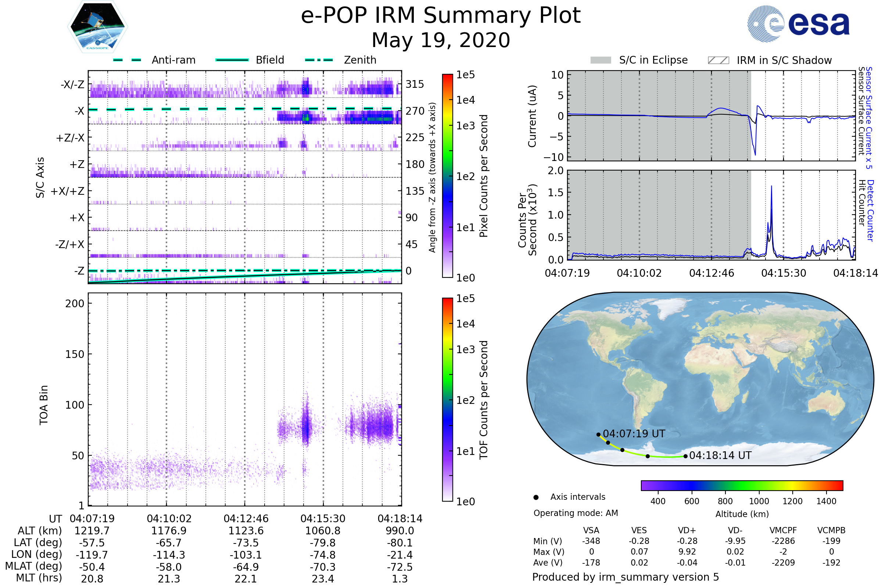Click the Anti-ram dashed legend line
882x588 pixels.
tap(127, 60)
